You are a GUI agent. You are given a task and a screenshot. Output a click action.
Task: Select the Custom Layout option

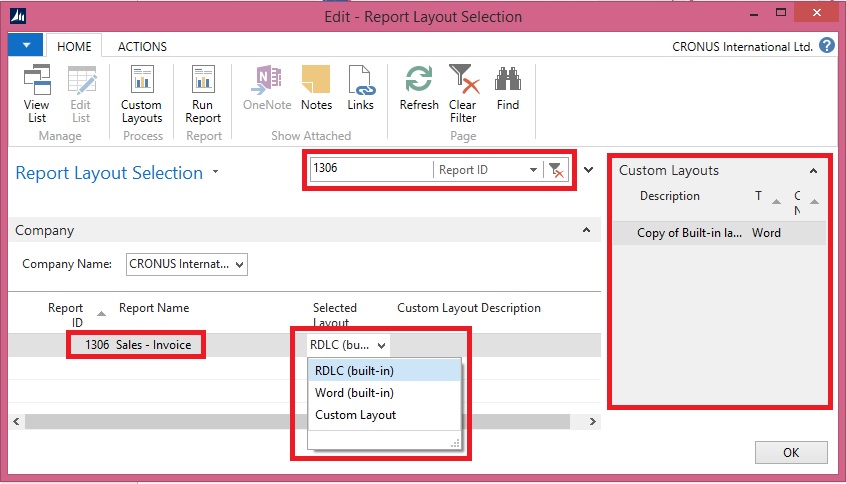coord(355,414)
